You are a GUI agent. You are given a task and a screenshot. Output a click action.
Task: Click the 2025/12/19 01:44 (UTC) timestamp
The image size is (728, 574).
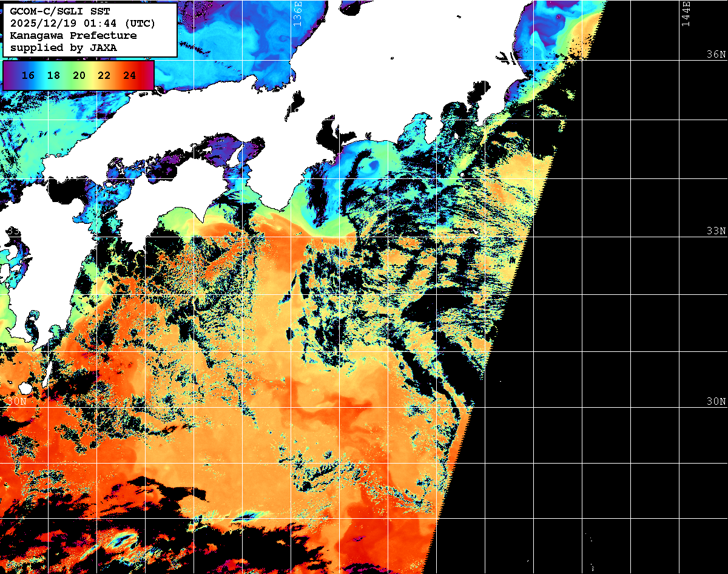pyautogui.click(x=83, y=24)
